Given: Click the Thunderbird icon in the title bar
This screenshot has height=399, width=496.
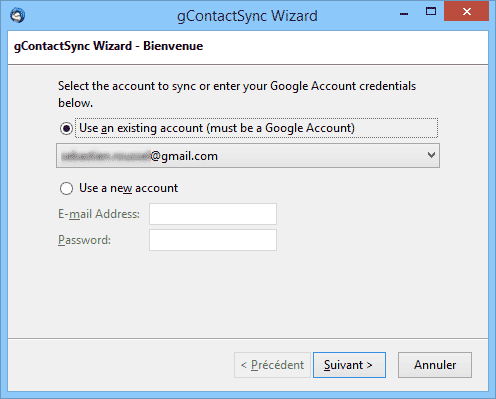Looking at the screenshot, I should [17, 15].
